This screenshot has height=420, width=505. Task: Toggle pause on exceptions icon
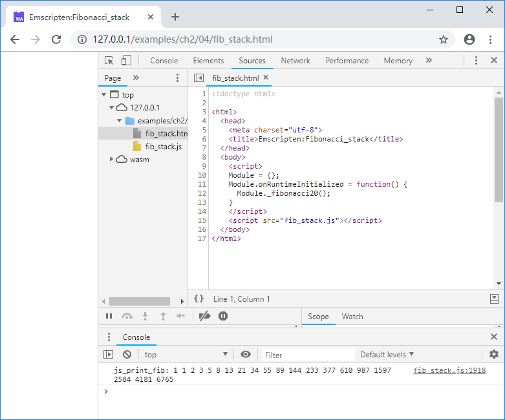[223, 316]
